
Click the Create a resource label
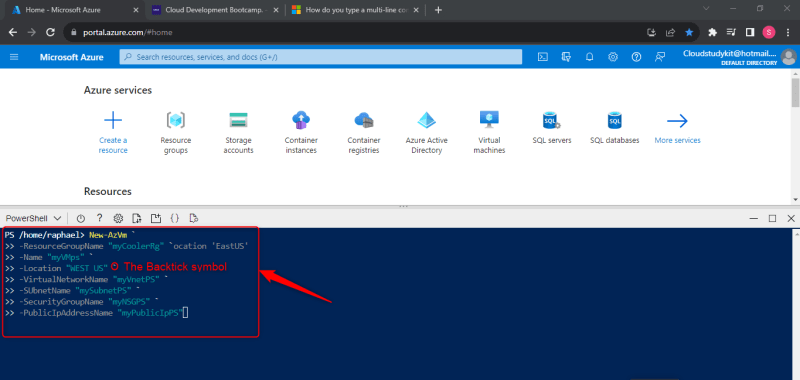(x=113, y=145)
